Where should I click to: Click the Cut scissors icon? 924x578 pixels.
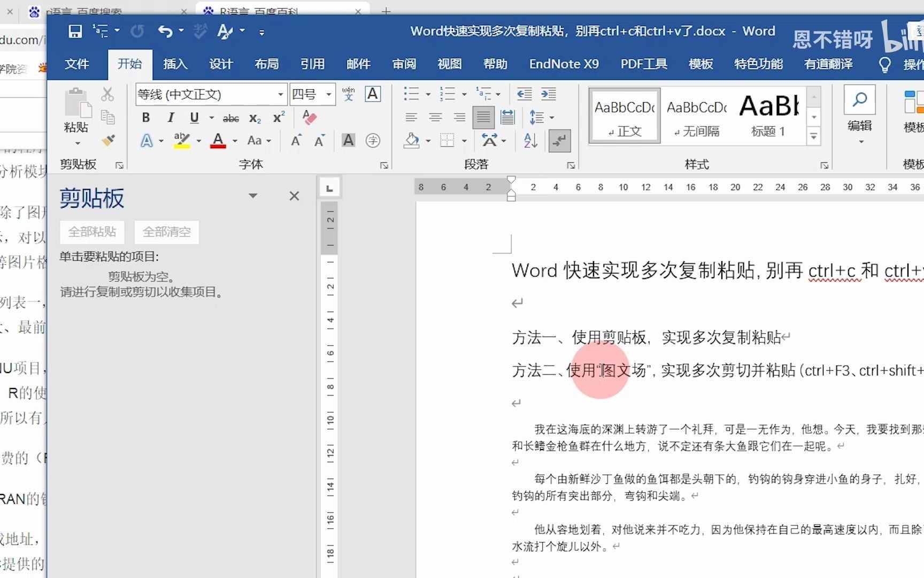(x=107, y=94)
